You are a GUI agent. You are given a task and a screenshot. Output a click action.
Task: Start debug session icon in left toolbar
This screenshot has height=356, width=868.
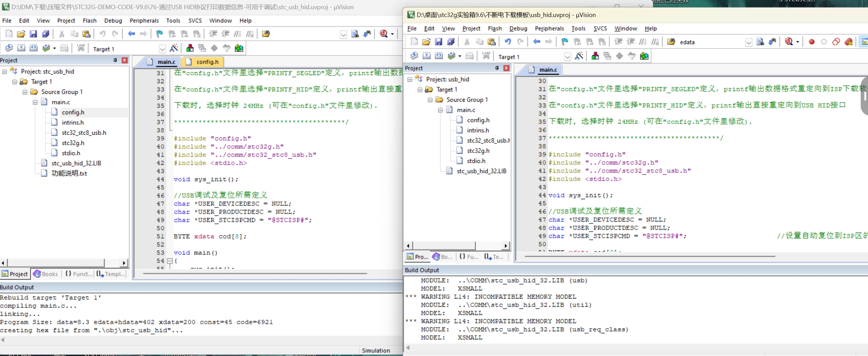click(x=384, y=34)
